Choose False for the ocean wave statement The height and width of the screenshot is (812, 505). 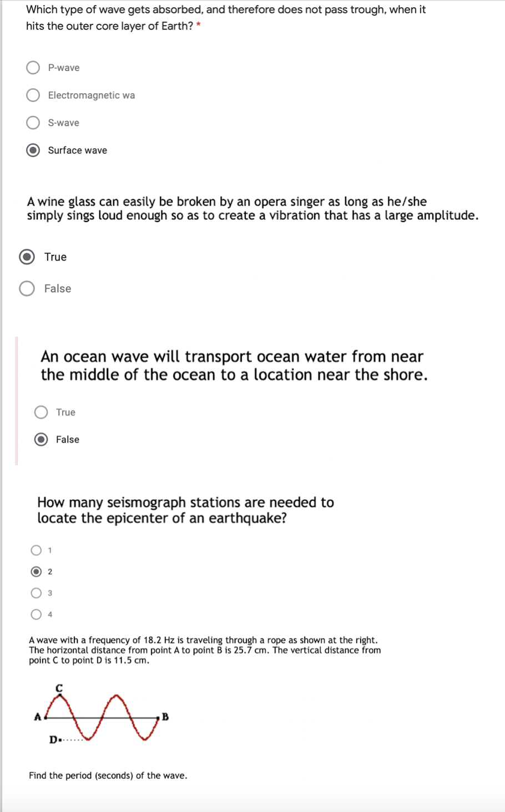(41, 439)
